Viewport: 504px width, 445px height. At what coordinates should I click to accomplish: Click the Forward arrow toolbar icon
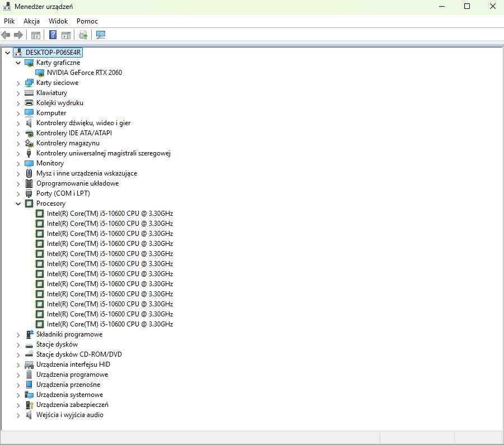[18, 35]
